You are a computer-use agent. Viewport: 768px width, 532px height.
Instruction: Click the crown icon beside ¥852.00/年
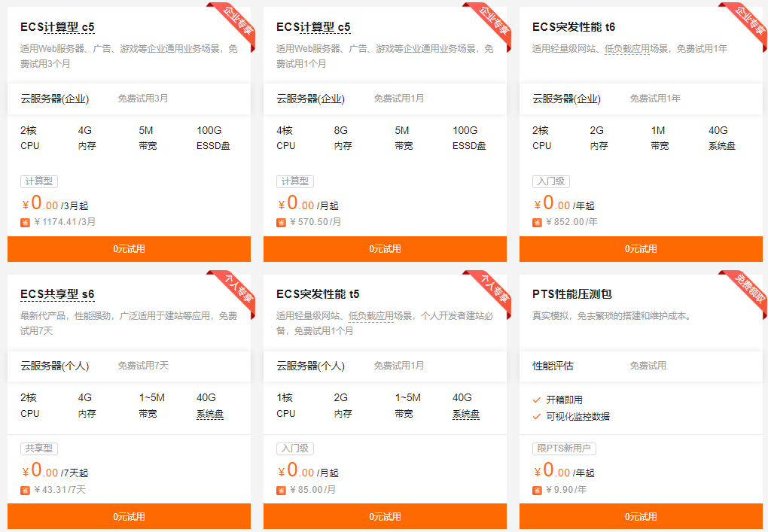(538, 223)
